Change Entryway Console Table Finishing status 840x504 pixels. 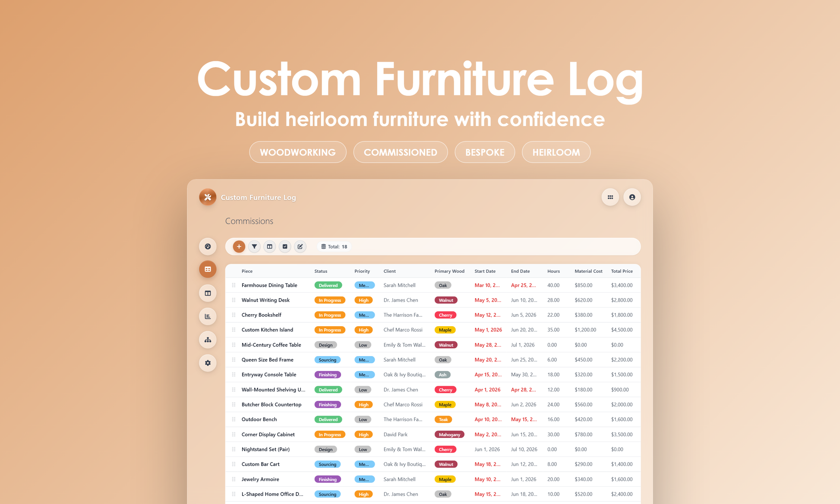pos(328,375)
